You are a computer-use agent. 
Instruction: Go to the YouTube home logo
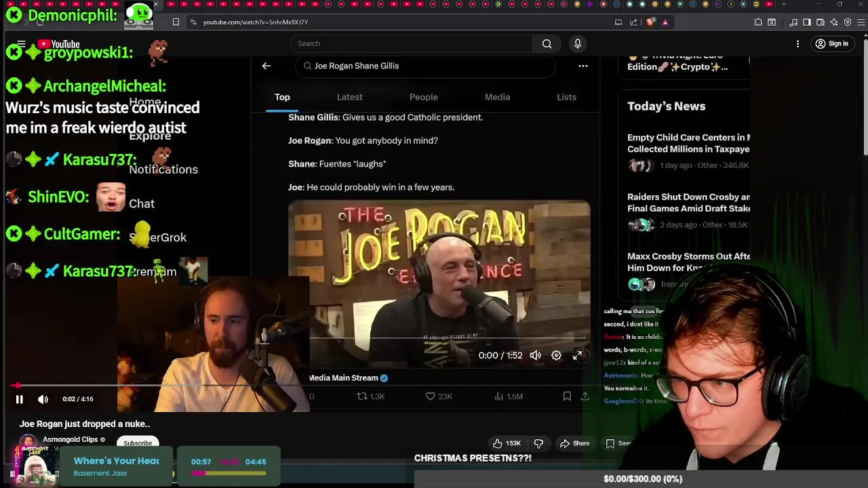[58, 44]
